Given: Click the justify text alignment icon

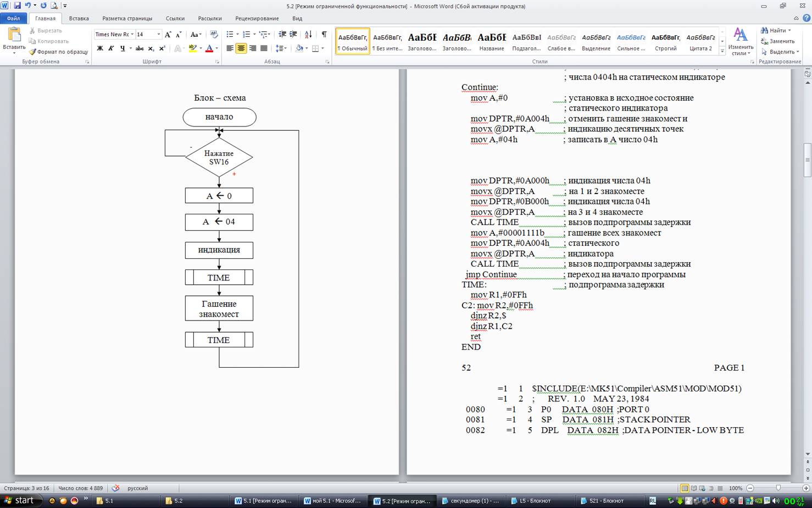Looking at the screenshot, I should coord(264,48).
